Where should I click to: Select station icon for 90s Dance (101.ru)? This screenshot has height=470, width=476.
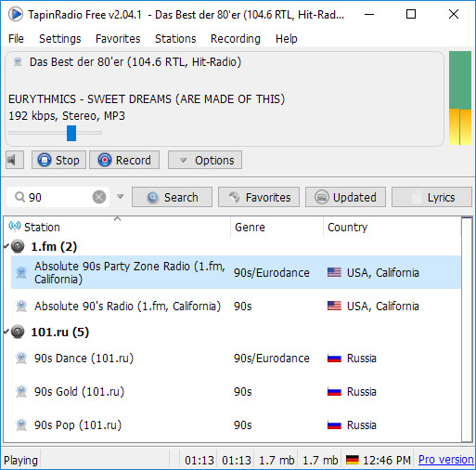point(21,359)
